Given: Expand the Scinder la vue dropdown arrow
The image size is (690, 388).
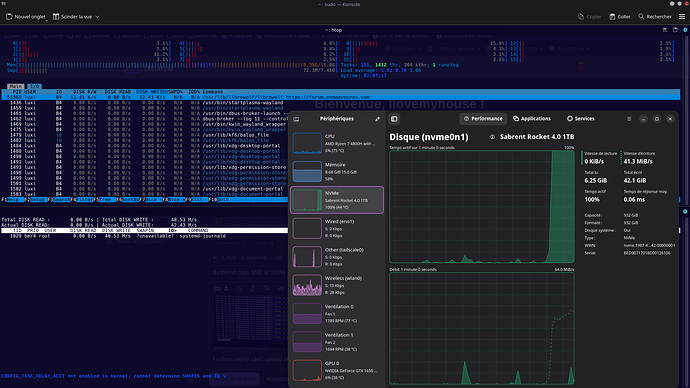Looking at the screenshot, I should (97, 17).
